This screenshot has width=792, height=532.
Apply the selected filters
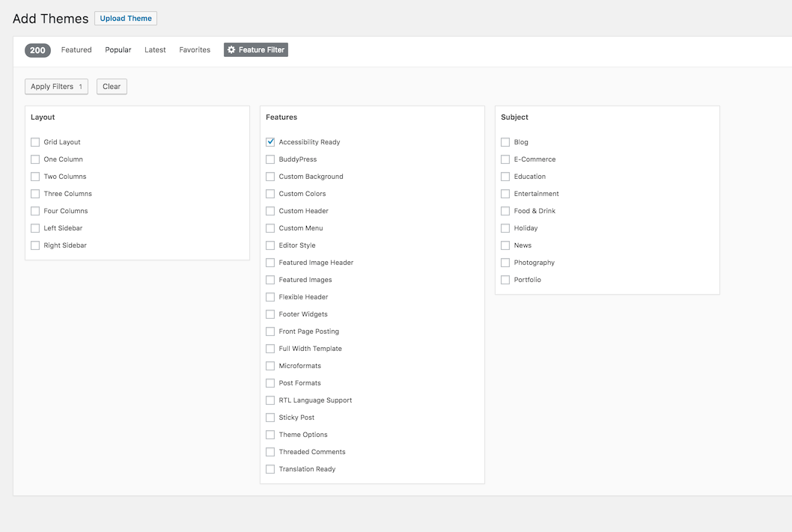click(x=57, y=86)
